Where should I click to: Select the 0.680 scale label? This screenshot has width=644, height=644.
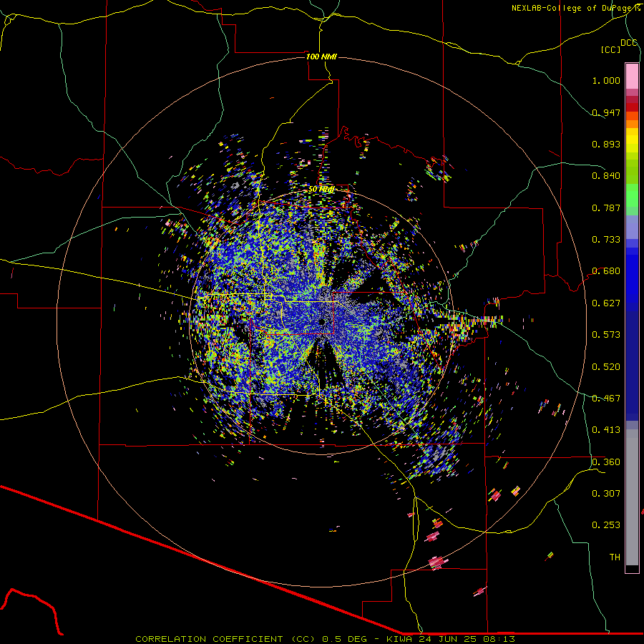point(606,271)
